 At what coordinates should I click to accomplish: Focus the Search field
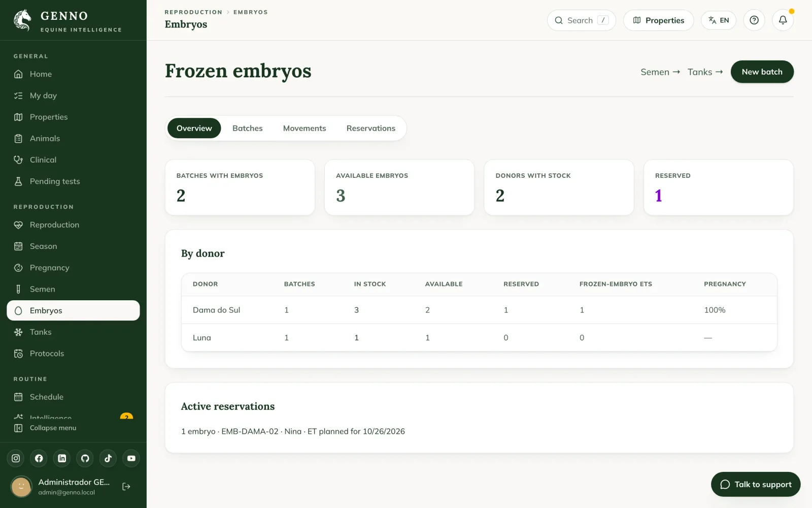(x=582, y=20)
